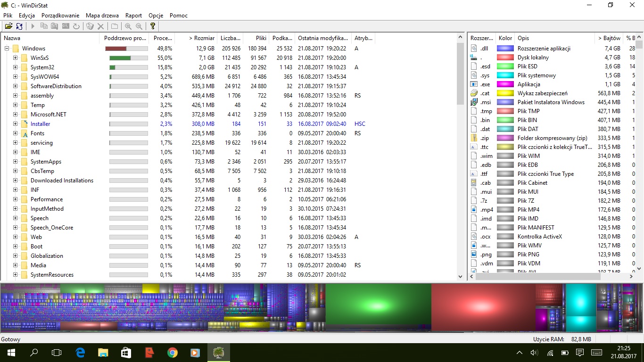Click the Command Prompt Here toolbar icon
The image size is (644, 362).
click(66, 26)
